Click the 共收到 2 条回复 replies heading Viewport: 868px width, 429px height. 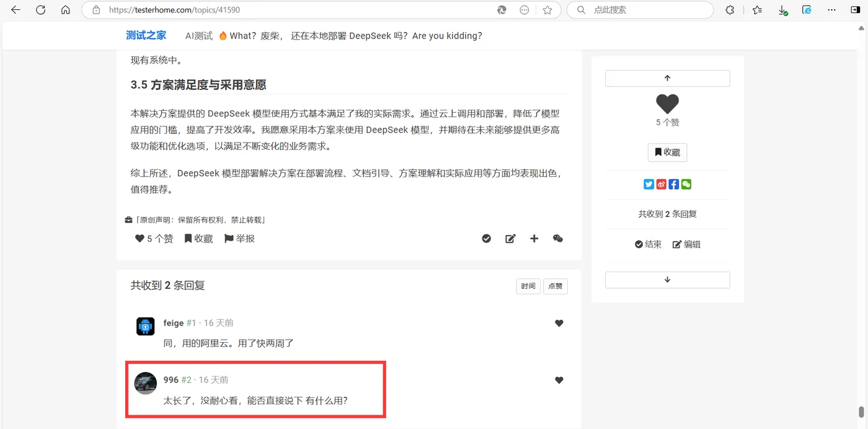(167, 286)
